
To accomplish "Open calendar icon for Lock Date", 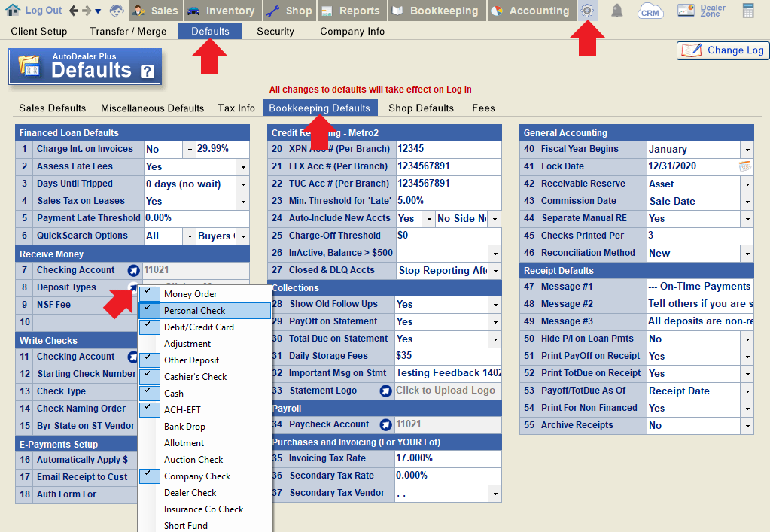I will (745, 166).
